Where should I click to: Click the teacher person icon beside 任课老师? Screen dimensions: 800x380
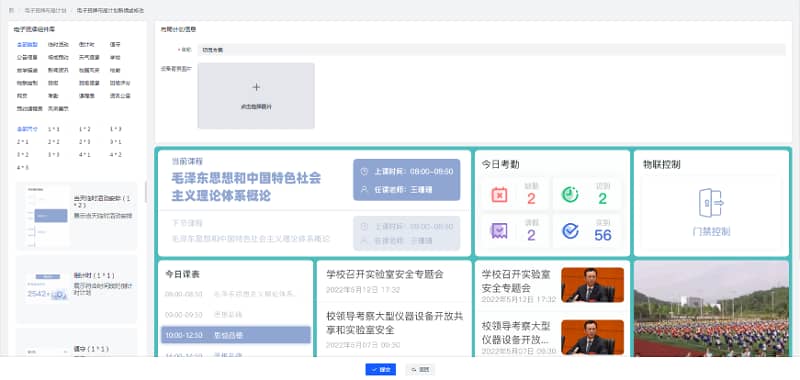[364, 189]
